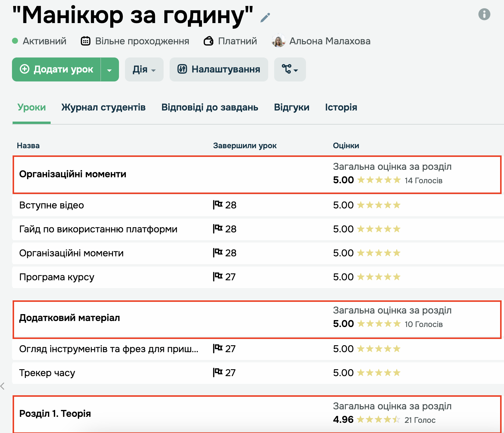
Task: Switch to the Відповіді до завдань tab
Action: [210, 108]
